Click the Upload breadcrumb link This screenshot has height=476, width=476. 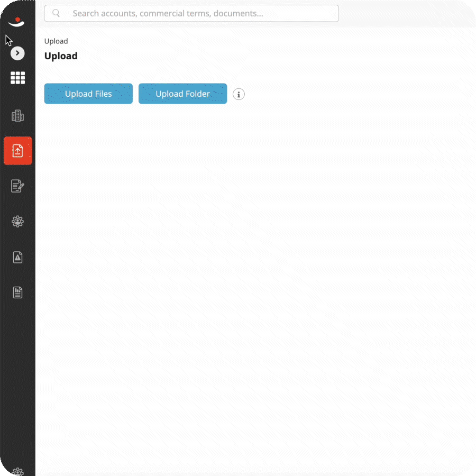pos(56,41)
